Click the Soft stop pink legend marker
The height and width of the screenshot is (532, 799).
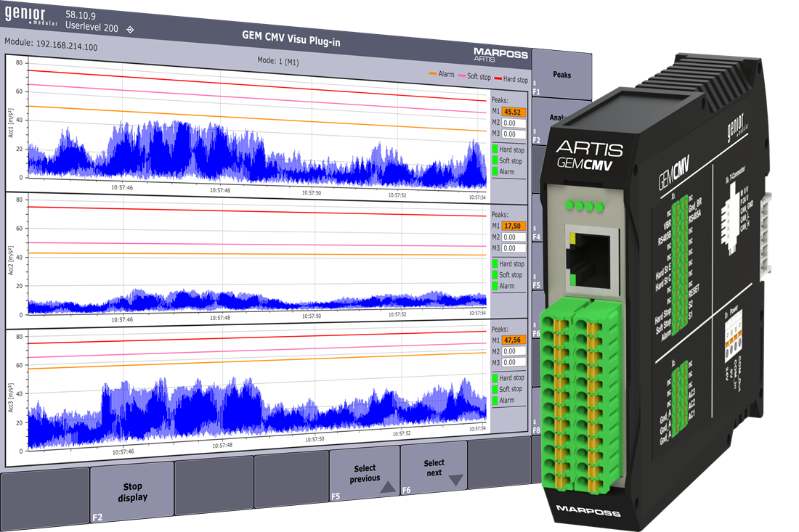coord(462,76)
